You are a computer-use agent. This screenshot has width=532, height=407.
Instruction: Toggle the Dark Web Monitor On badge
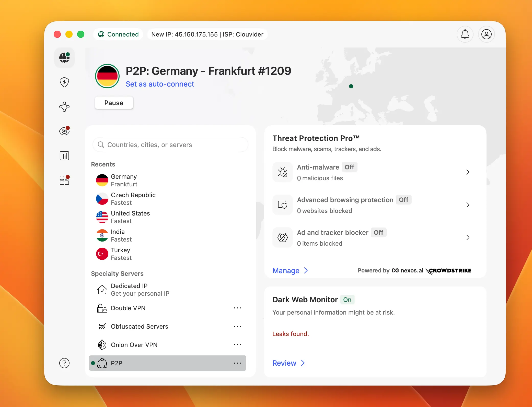pos(347,300)
